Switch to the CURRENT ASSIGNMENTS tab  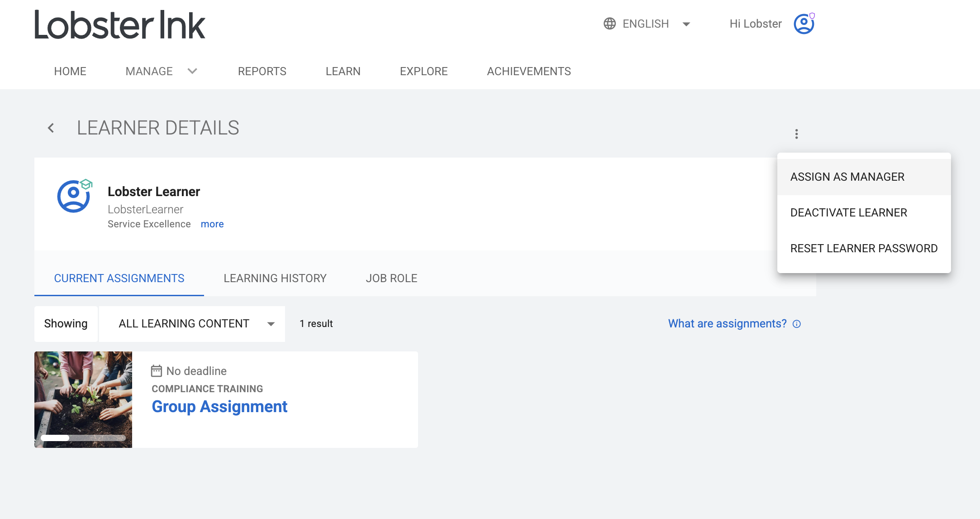pos(119,278)
